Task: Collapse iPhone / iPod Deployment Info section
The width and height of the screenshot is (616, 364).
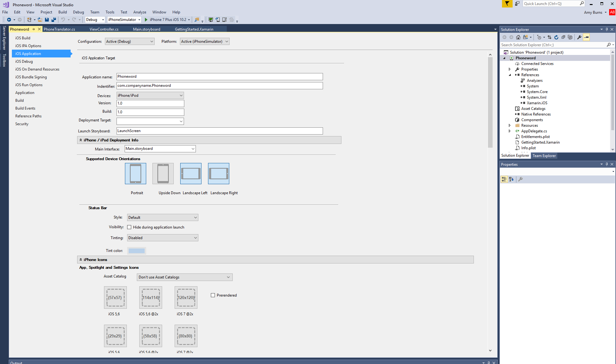Action: coord(81,140)
